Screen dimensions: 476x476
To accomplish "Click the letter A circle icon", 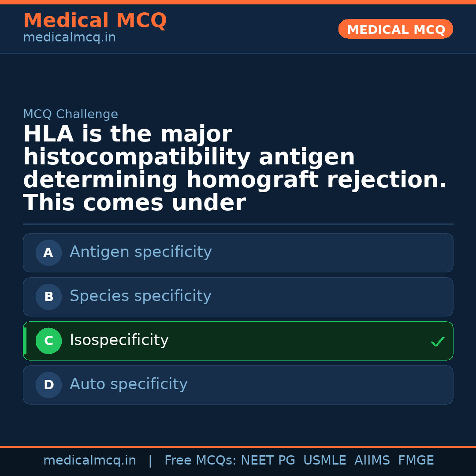I will coord(48,253).
